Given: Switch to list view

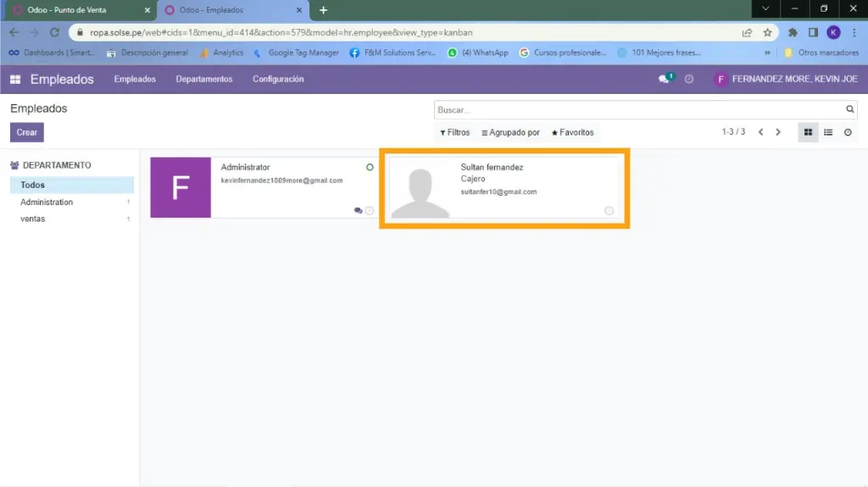Looking at the screenshot, I should 828,133.
